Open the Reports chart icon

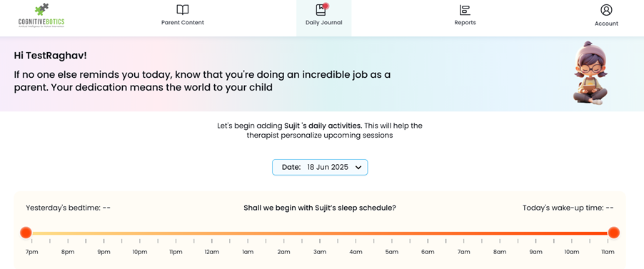point(465,10)
